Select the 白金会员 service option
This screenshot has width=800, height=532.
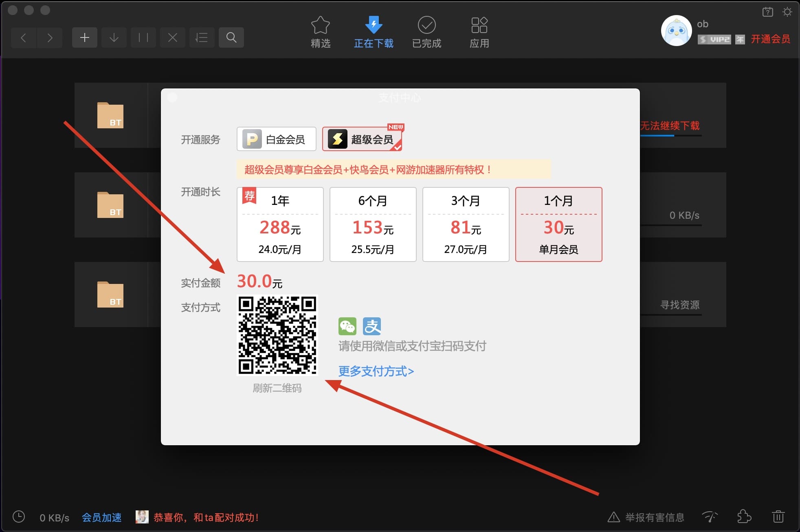(x=277, y=139)
